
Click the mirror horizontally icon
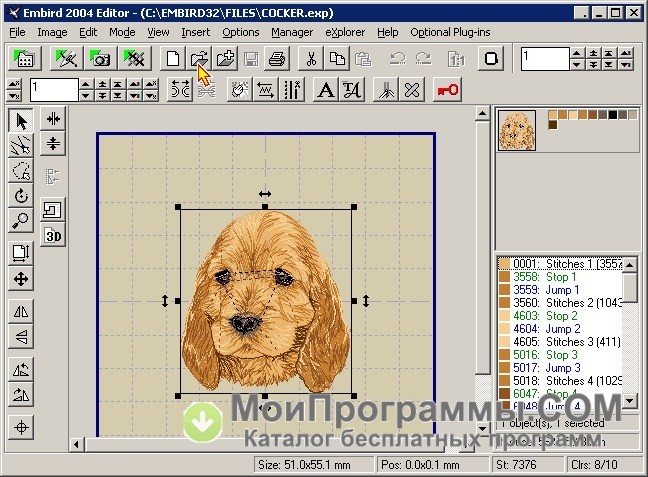coord(21,311)
